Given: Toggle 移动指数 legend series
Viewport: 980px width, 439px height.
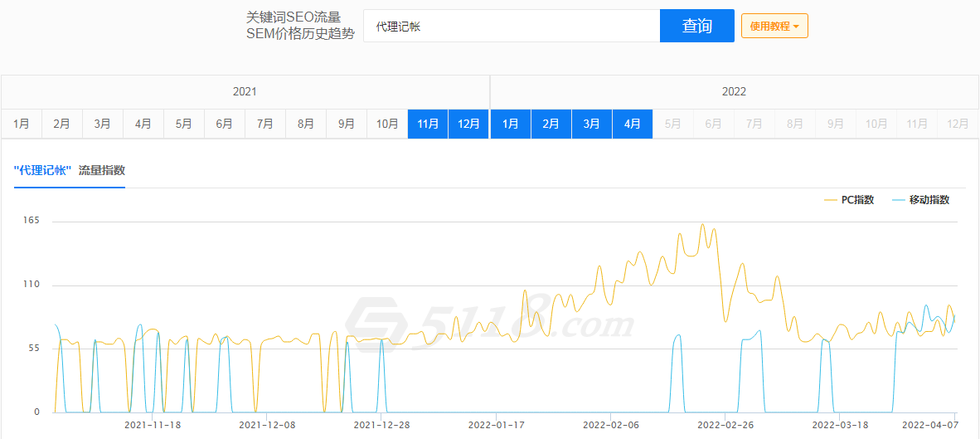Looking at the screenshot, I should (x=921, y=200).
